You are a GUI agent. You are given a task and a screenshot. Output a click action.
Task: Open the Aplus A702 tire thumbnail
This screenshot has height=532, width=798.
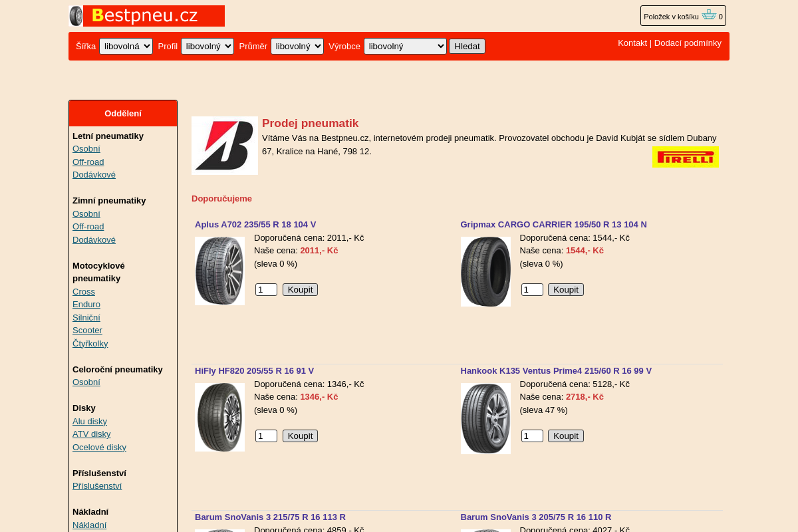coord(219,271)
